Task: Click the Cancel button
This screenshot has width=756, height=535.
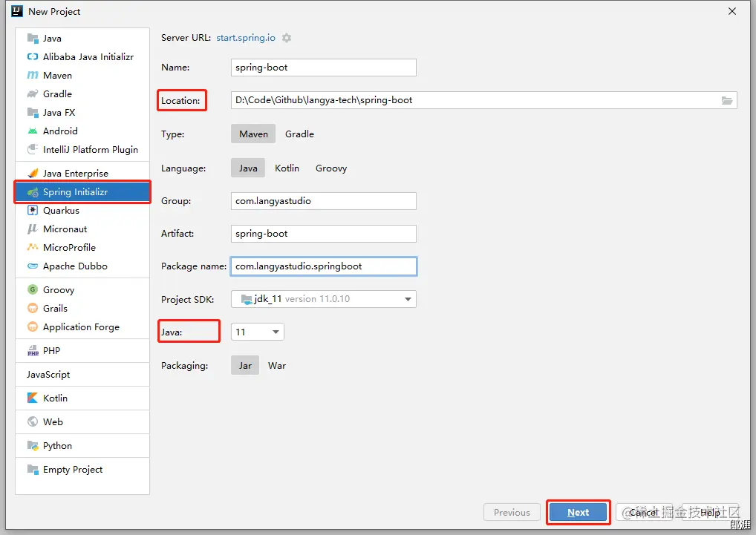Action: (x=644, y=512)
